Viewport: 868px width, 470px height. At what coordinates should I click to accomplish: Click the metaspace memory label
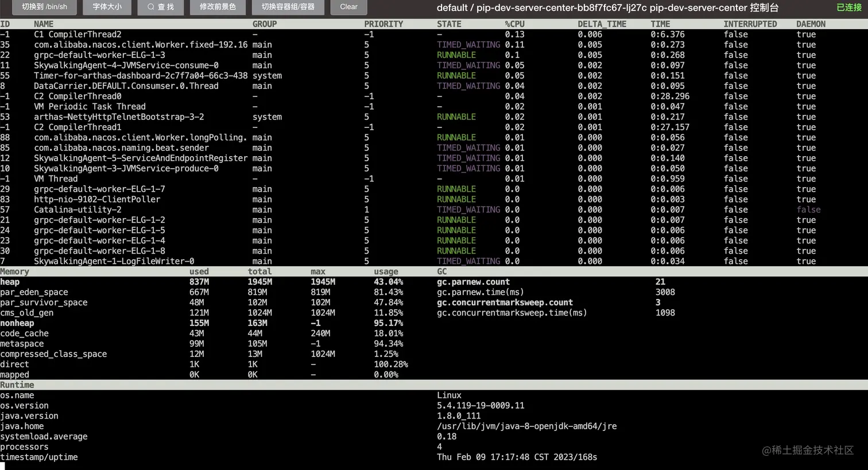[22, 344]
